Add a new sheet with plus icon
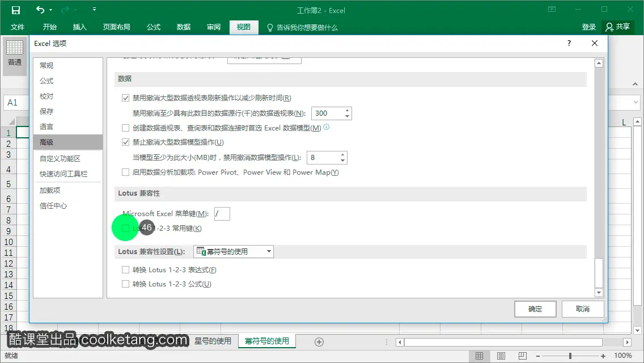Viewport: 644px width, 363px height. click(319, 341)
